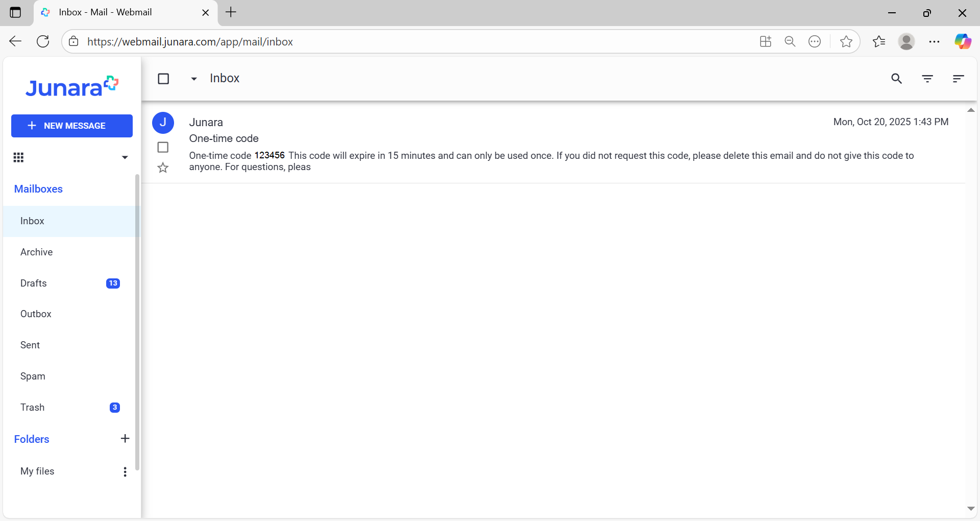Viewport: 980px width, 521px height.
Task: Open the Sent mailbox
Action: click(x=69, y=345)
